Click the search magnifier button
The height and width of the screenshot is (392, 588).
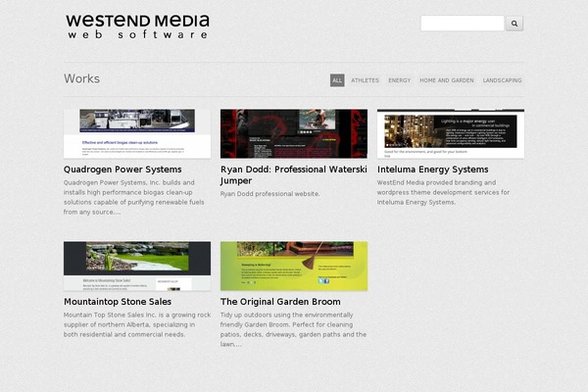click(x=514, y=24)
